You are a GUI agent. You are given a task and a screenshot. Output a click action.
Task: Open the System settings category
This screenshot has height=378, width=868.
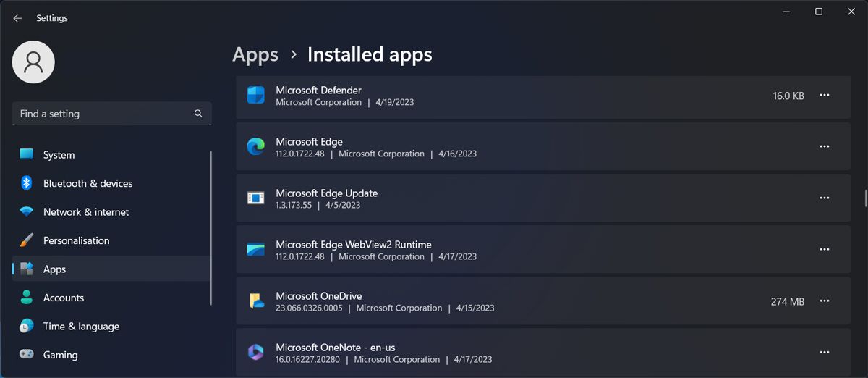click(x=59, y=155)
